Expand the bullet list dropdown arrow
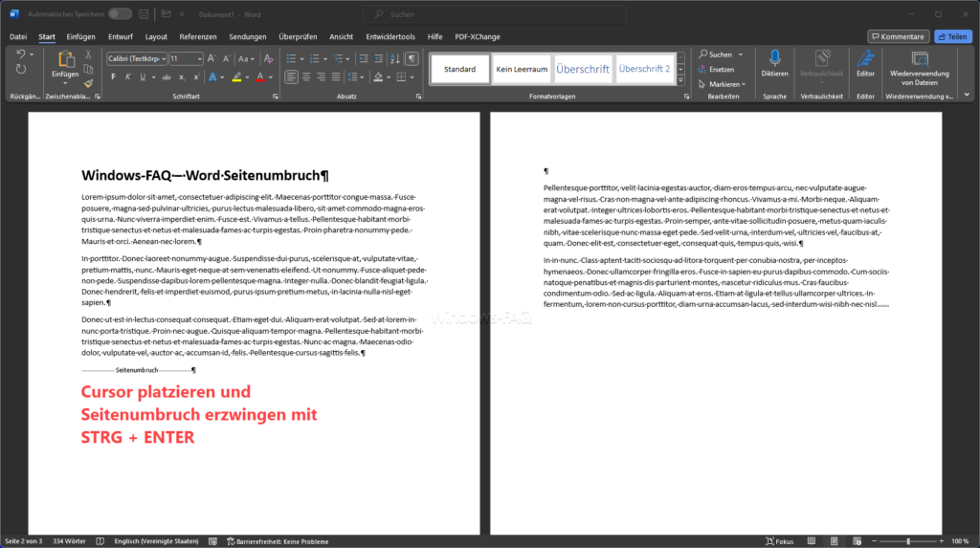The image size is (980, 548). pos(301,59)
